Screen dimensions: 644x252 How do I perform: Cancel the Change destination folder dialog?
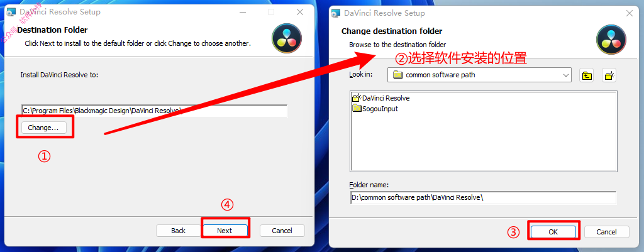(x=607, y=232)
